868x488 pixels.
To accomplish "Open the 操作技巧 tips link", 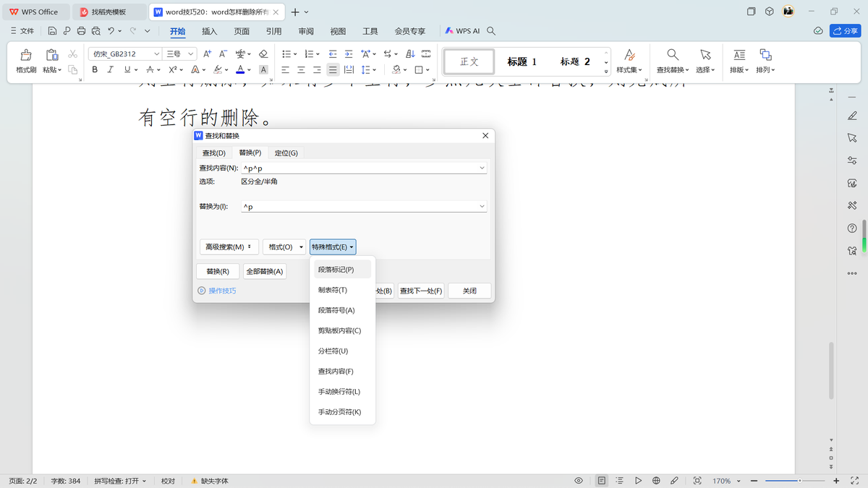I will [x=217, y=291].
